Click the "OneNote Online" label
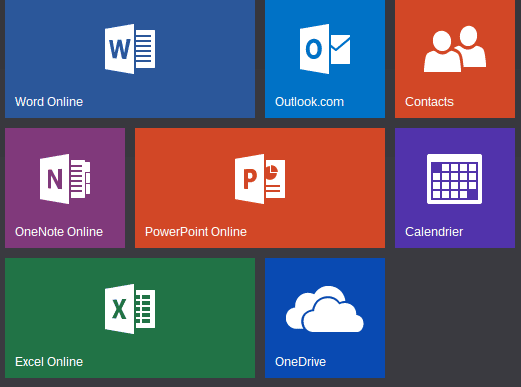The image size is (521, 387). coord(59,232)
